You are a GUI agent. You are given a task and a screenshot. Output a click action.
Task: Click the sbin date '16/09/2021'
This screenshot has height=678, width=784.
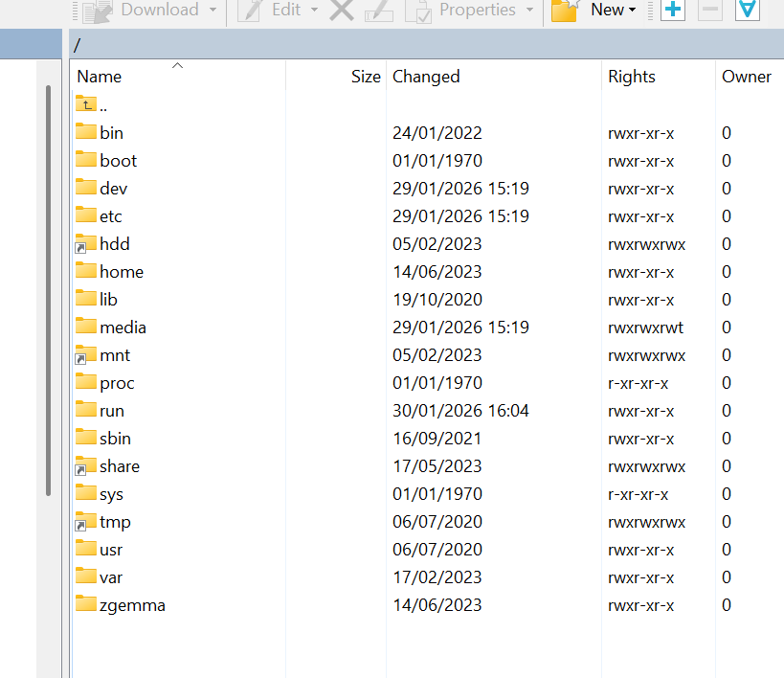click(437, 439)
